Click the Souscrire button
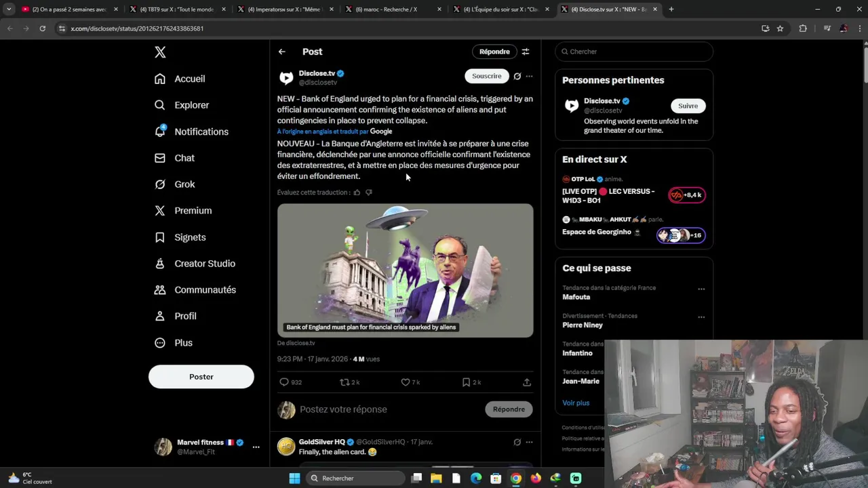Image resolution: width=868 pixels, height=488 pixels. (x=487, y=76)
